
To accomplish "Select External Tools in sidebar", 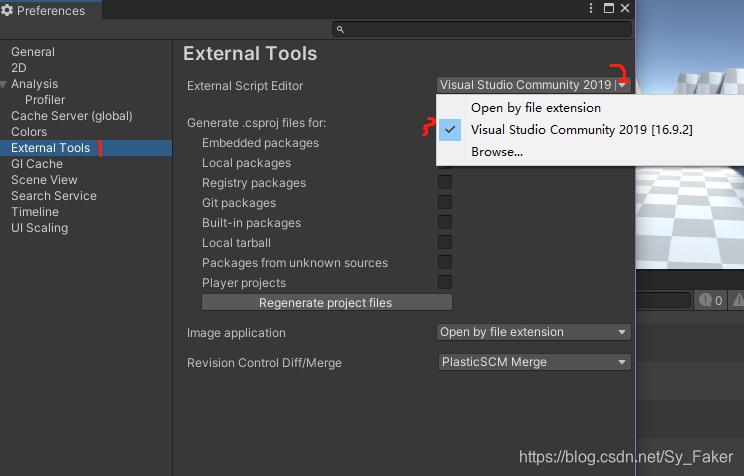I will 86,148.
